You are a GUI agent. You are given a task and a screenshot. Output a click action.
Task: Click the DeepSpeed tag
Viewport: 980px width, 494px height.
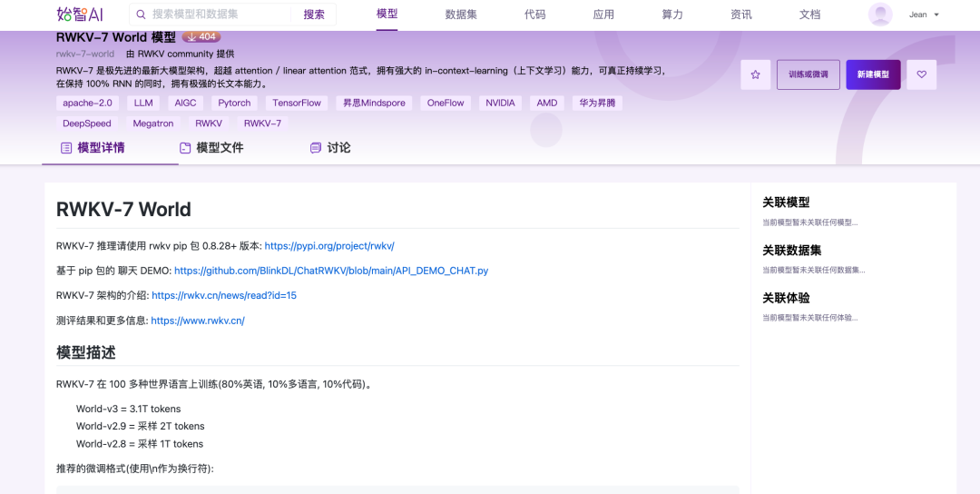pyautogui.click(x=87, y=123)
